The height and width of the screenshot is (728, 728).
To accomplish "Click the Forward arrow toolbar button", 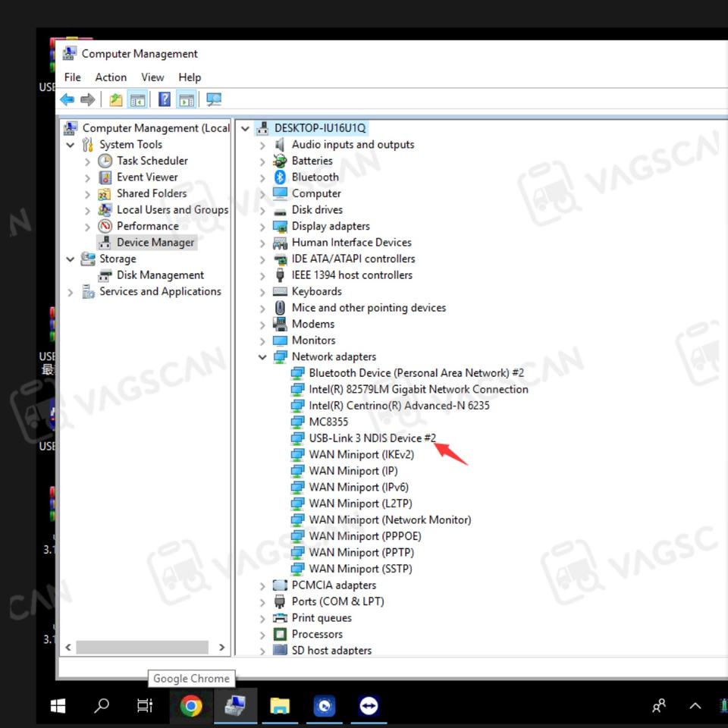I will click(x=88, y=99).
